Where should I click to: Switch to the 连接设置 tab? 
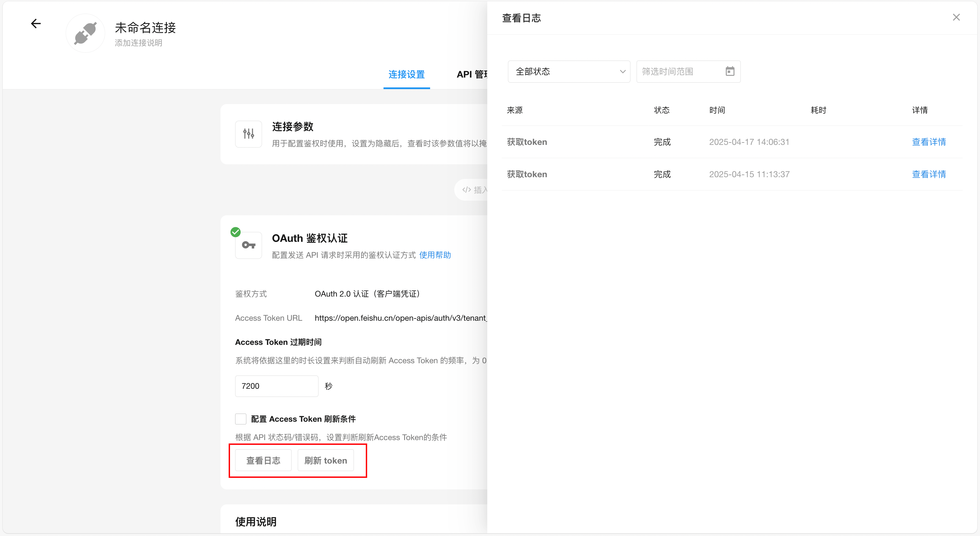(x=406, y=74)
